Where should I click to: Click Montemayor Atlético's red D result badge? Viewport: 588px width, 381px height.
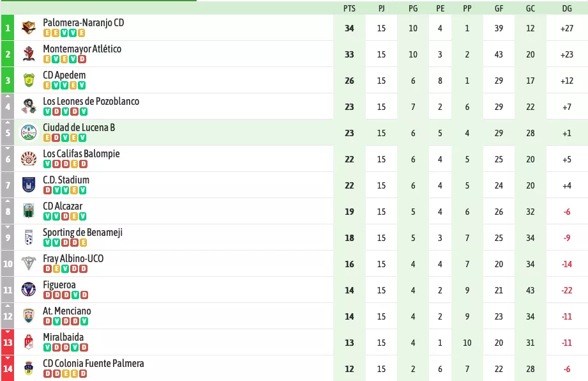coord(82,59)
